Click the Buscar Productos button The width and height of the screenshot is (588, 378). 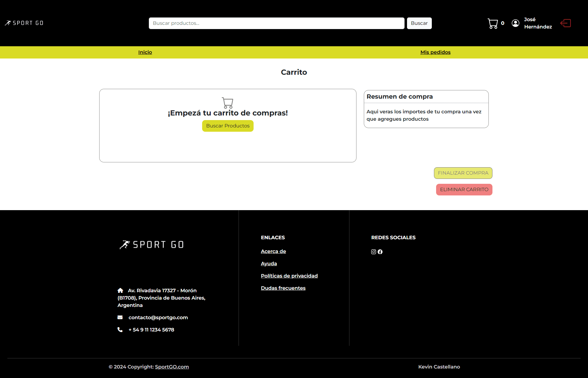point(228,126)
